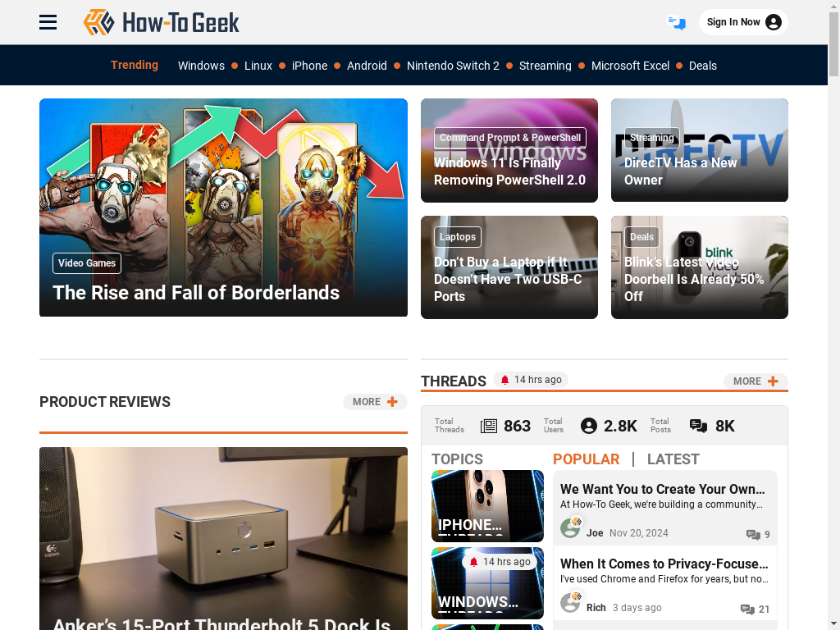840x630 pixels.
Task: Open the iPhone Threads topic thumbnail
Action: pyautogui.click(x=487, y=506)
